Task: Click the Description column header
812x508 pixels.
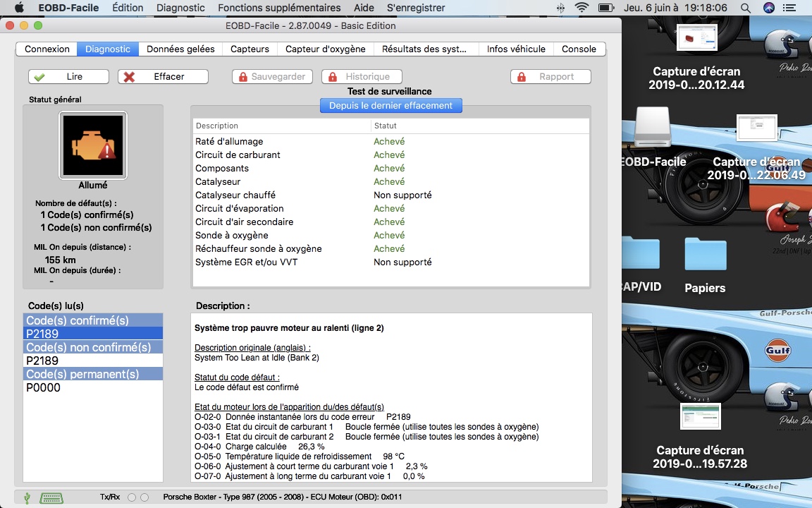Action: 282,126
